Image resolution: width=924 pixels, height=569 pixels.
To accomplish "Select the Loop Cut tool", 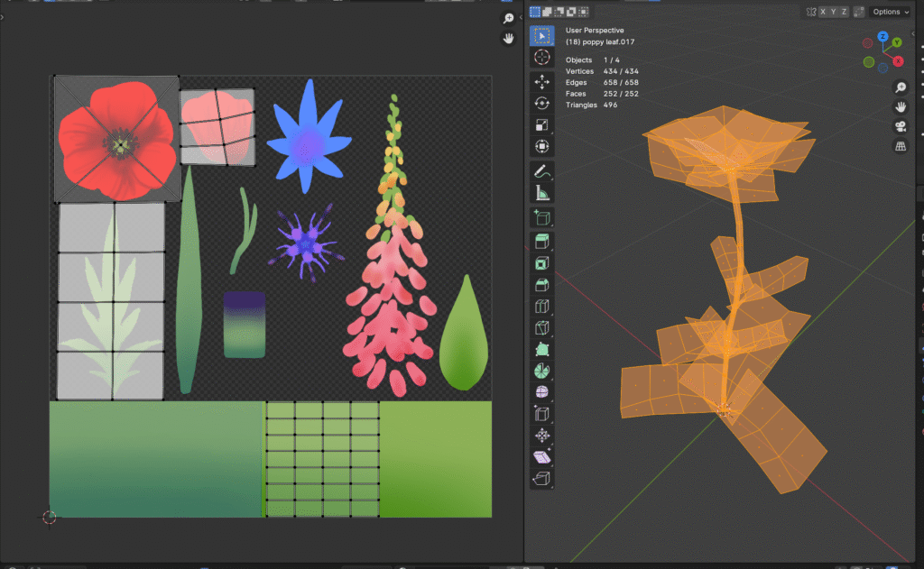I will pyautogui.click(x=541, y=307).
